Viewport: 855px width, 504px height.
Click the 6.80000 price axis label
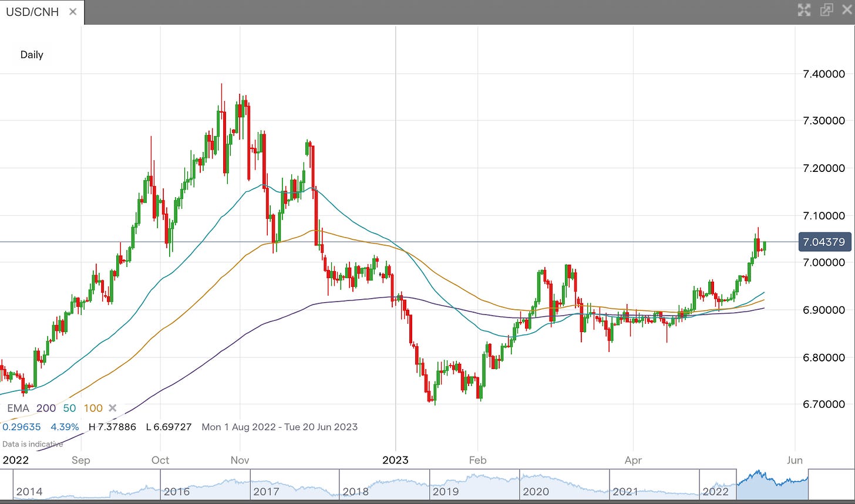tap(824, 357)
